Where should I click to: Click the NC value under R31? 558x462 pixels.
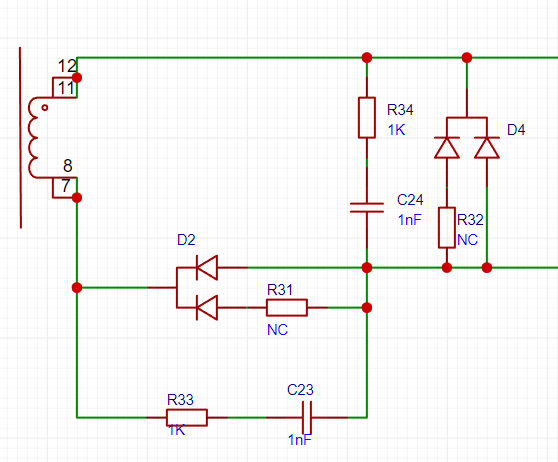tap(278, 330)
